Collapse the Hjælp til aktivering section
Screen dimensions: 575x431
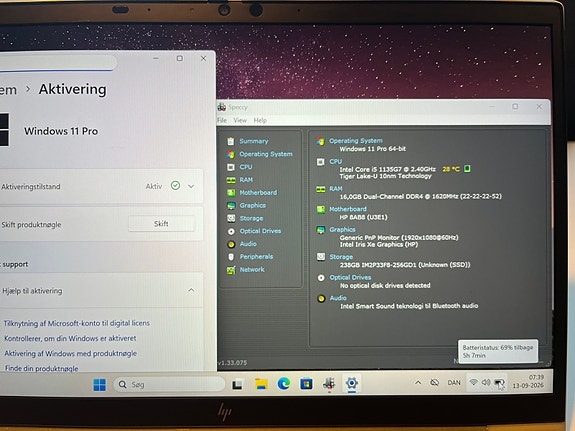[191, 290]
